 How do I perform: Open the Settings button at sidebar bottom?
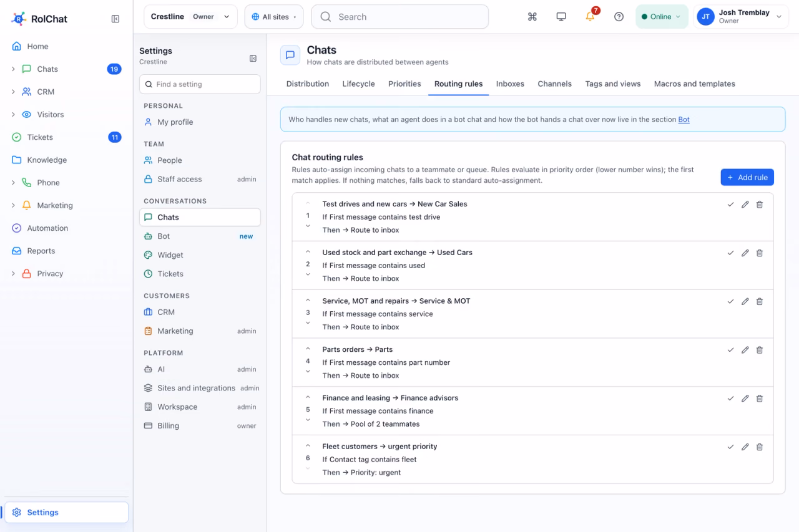point(67,513)
